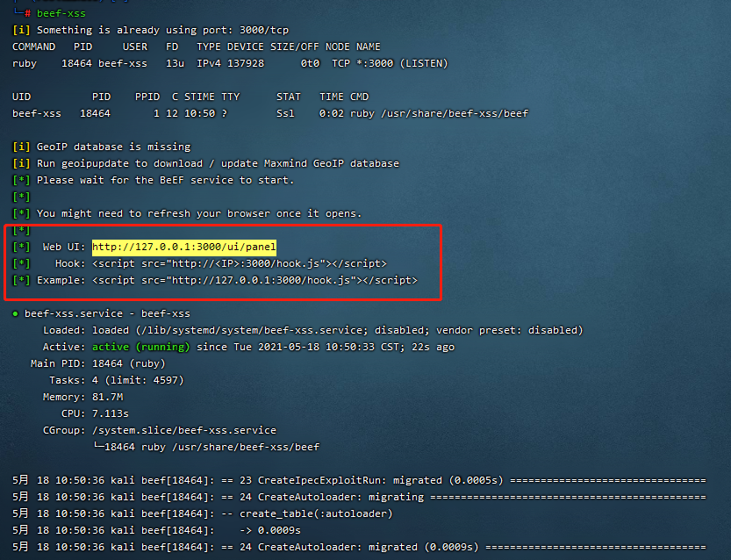This screenshot has width=731, height=560.
Task: Click the ruby lsof row with IPv4 137928
Action: point(230,63)
